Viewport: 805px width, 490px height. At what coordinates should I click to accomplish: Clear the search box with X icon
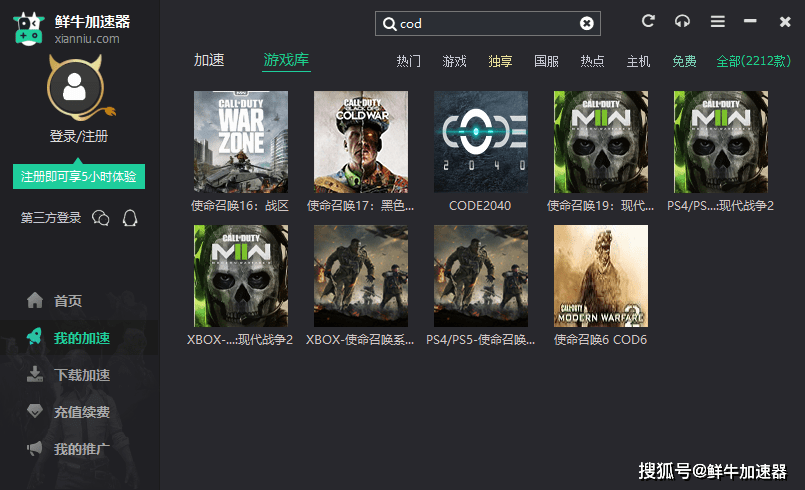(x=586, y=23)
